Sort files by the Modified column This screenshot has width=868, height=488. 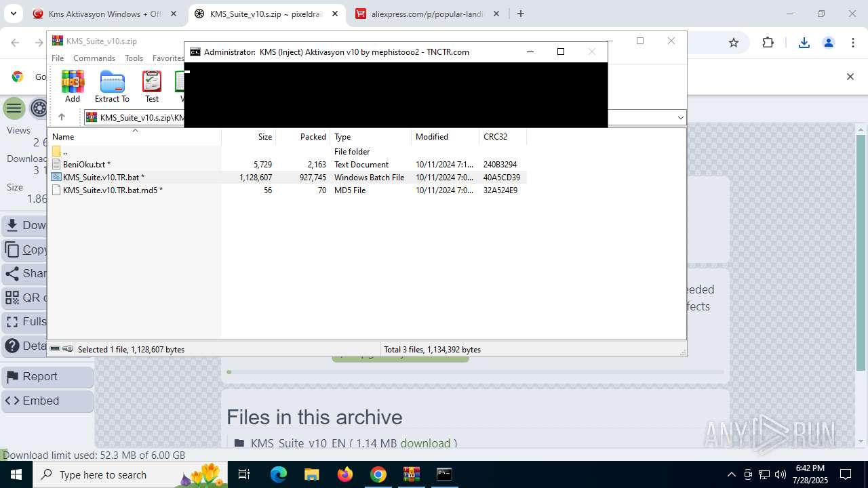(446, 137)
